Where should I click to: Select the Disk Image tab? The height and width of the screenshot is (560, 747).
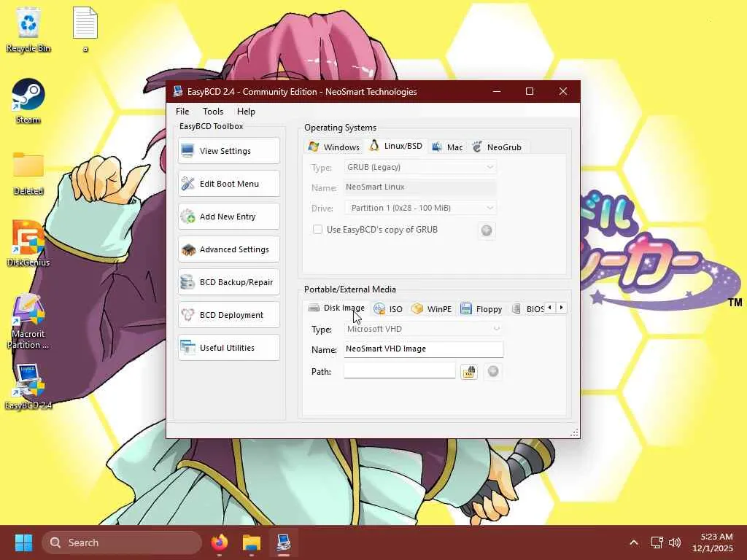(x=336, y=308)
